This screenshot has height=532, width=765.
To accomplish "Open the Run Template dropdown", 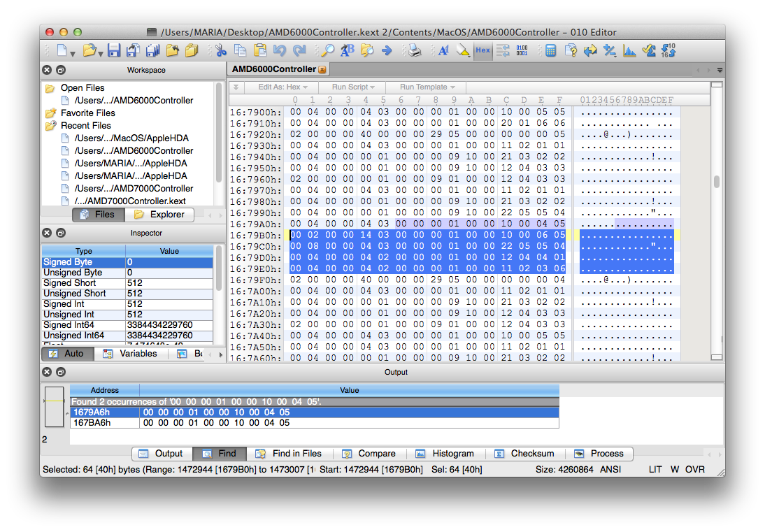I will pos(427,87).
